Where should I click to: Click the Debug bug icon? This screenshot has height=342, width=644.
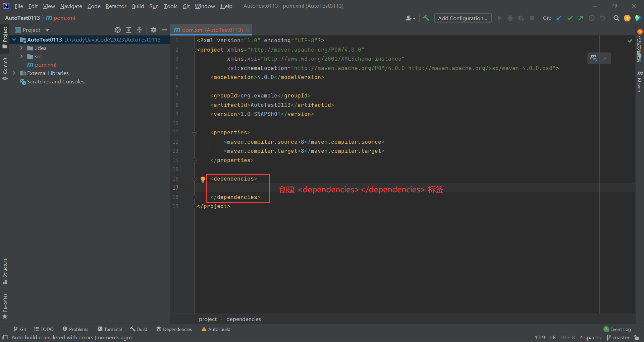tap(510, 18)
